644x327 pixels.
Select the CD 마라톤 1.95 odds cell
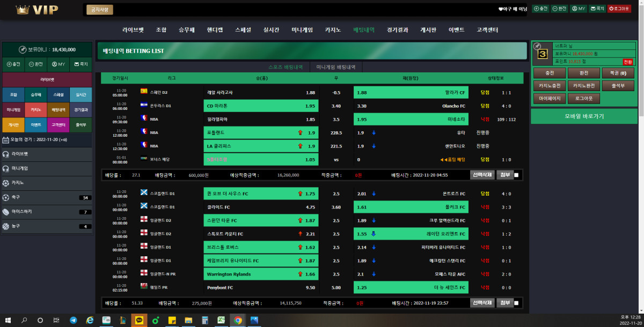[261, 106]
